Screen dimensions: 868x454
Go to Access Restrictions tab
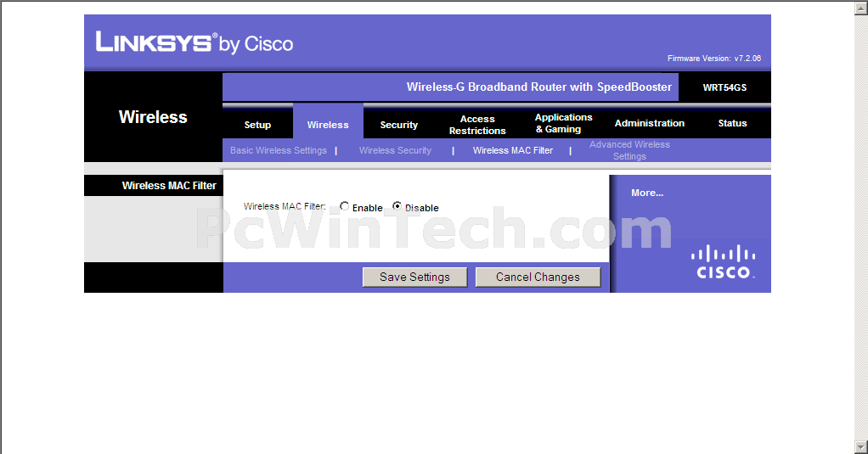click(x=477, y=125)
